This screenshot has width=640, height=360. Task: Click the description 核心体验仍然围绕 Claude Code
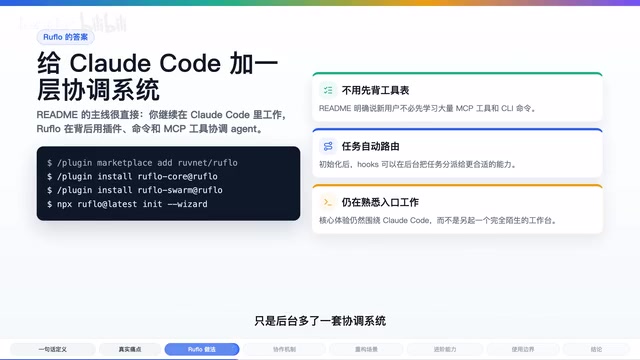438,220
